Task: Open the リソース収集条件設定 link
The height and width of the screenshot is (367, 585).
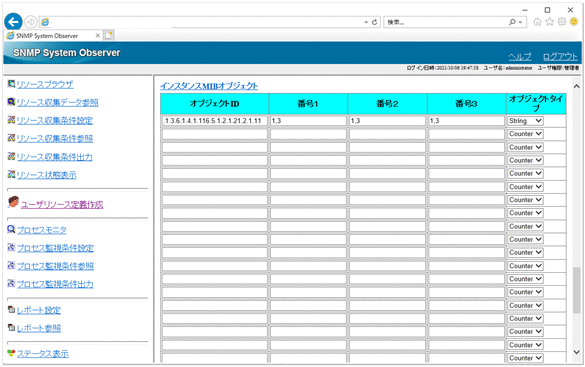Action: click(x=54, y=120)
